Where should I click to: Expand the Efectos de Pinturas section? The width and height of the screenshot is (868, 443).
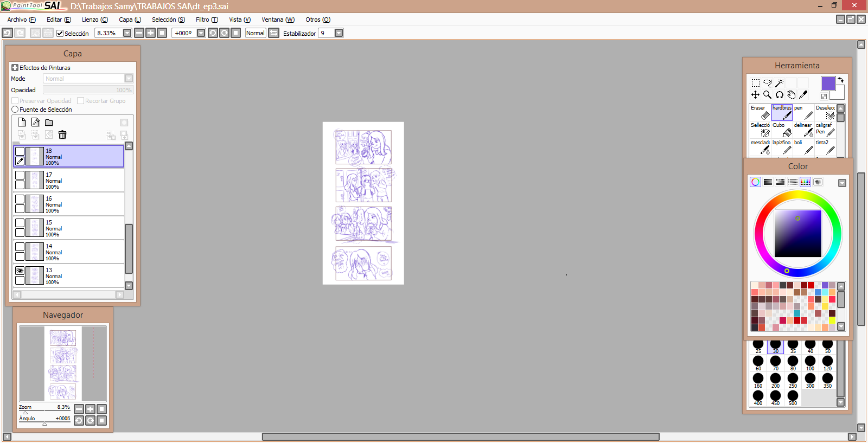(15, 68)
